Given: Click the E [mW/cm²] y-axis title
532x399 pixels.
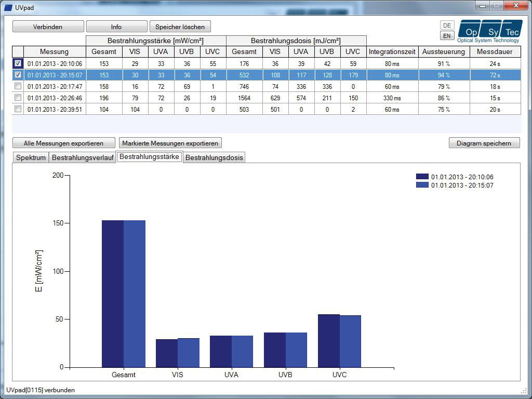Looking at the screenshot, I should [x=39, y=271].
